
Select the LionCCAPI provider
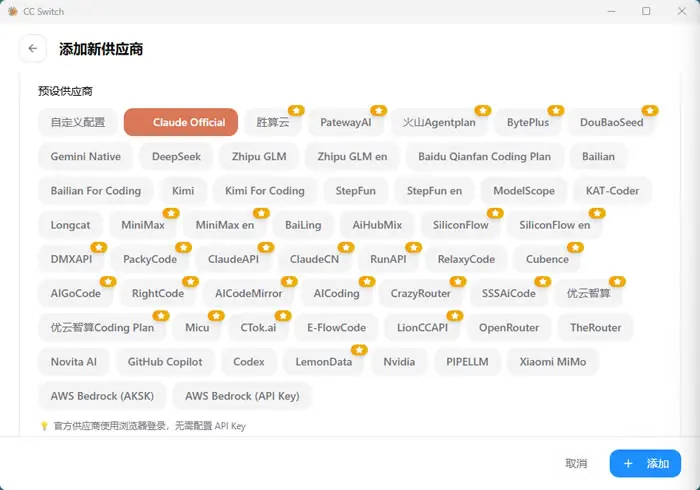(x=422, y=328)
